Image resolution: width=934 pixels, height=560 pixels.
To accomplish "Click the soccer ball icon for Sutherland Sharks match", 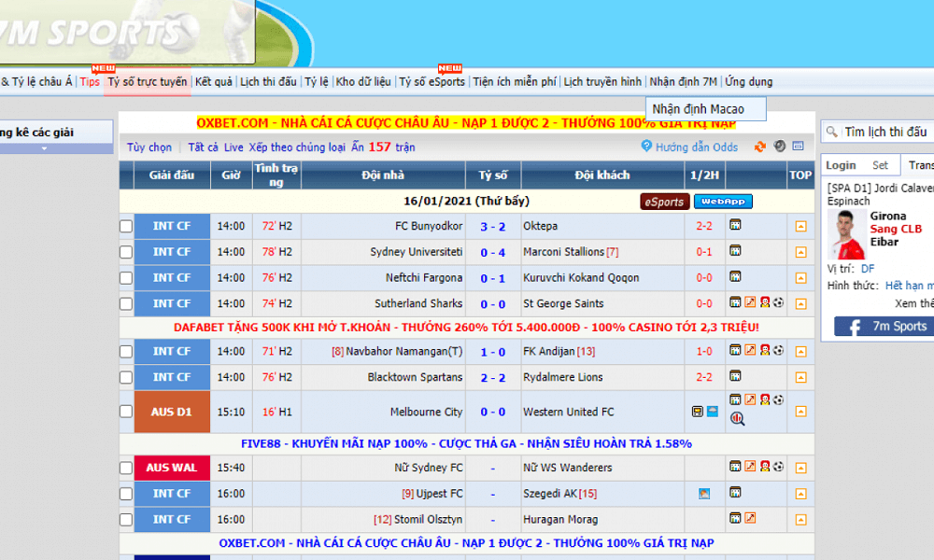I will pyautogui.click(x=779, y=302).
